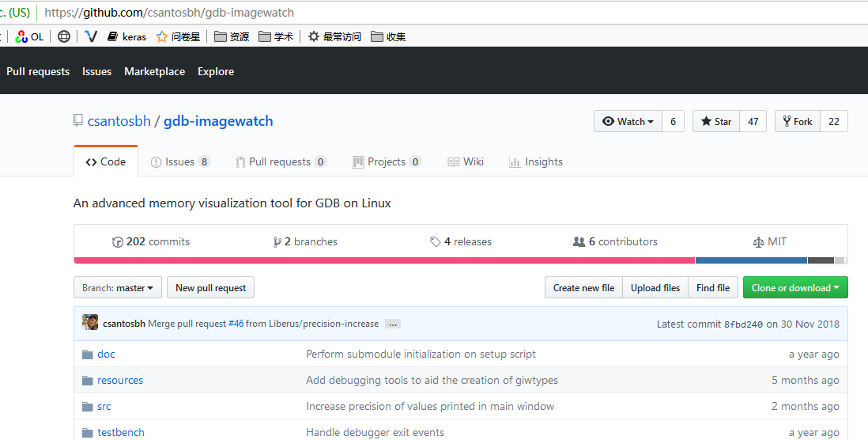Viewport: 868px width, 440px height.
Task: Open the Watch notifications dropdown
Action: (x=628, y=122)
